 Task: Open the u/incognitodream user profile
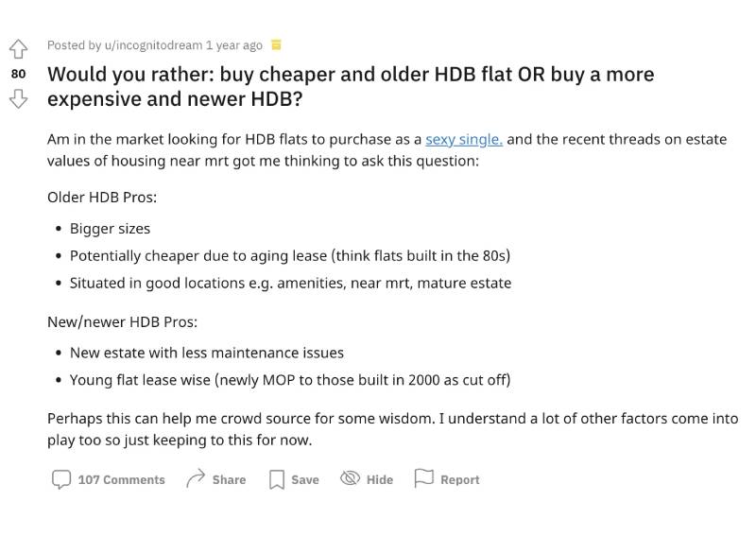[x=153, y=45]
